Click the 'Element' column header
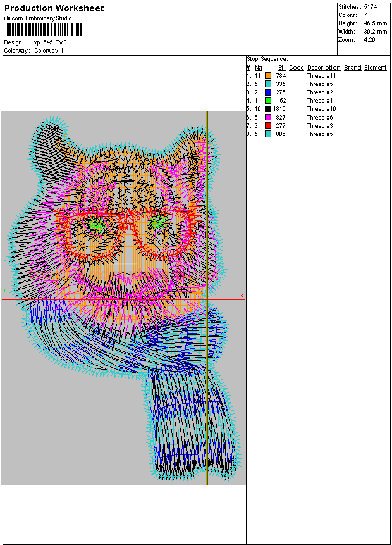The height and width of the screenshot is (545, 392). click(376, 68)
